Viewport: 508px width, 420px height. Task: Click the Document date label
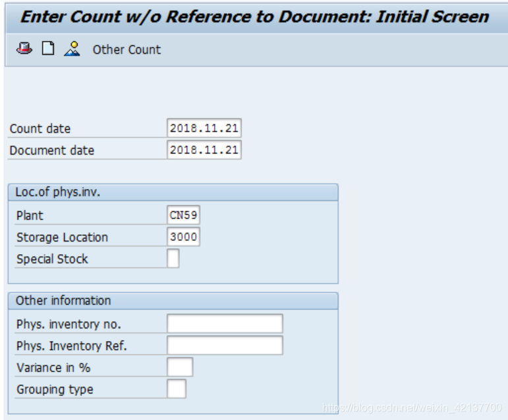(x=52, y=151)
